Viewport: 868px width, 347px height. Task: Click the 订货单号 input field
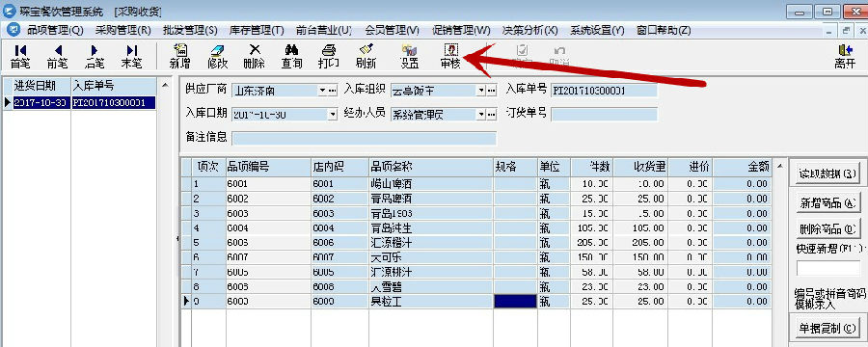(x=604, y=115)
